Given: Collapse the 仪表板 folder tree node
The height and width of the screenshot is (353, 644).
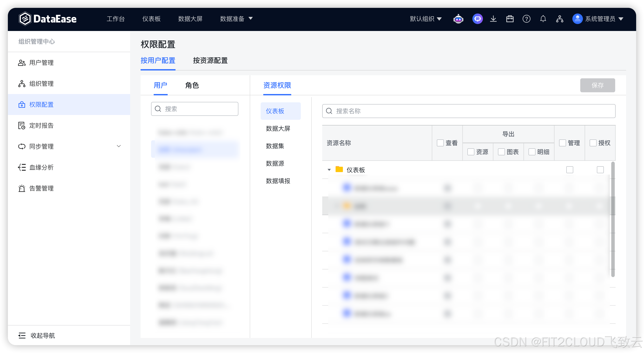Looking at the screenshot, I should click(x=329, y=170).
